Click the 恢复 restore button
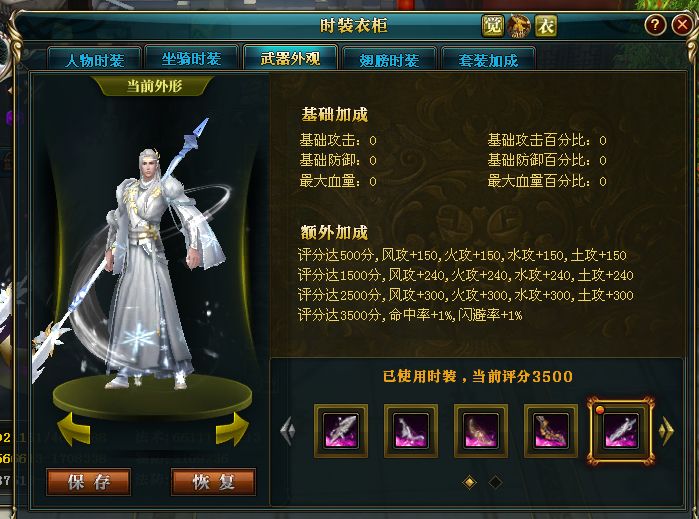Screen dimensions: 699x519 coord(214,482)
